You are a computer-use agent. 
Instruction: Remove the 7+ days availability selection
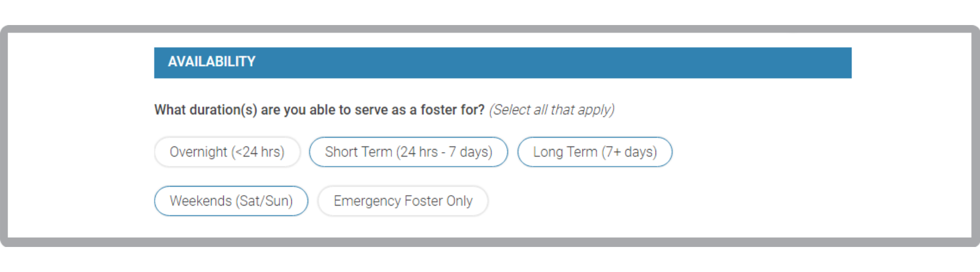[x=595, y=152]
